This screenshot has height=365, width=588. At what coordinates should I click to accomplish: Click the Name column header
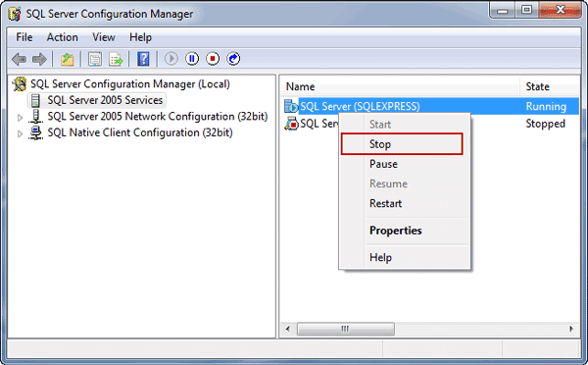(400, 86)
